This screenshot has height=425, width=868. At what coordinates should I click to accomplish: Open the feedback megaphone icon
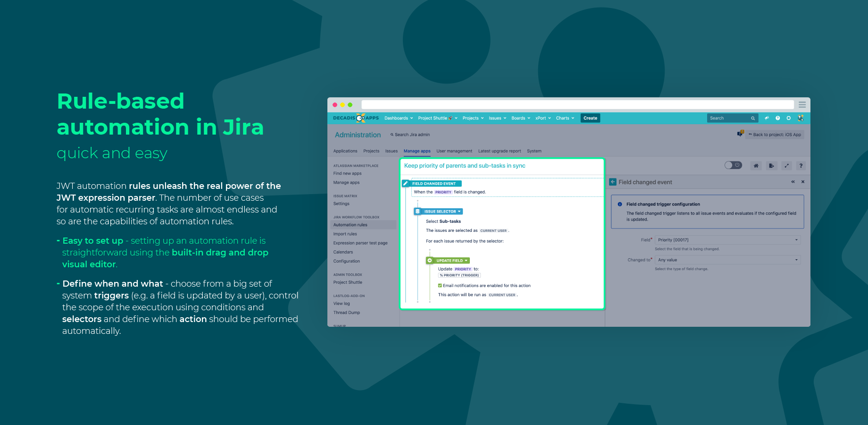click(767, 118)
